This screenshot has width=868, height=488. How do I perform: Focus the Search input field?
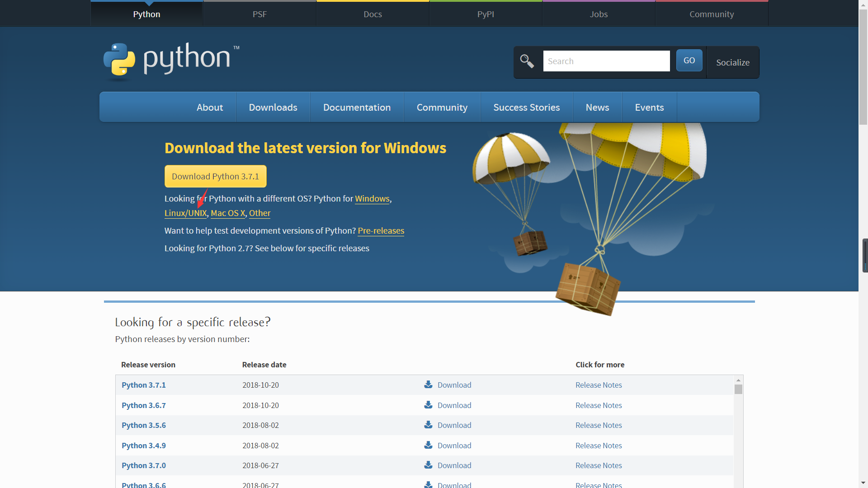pos(606,61)
